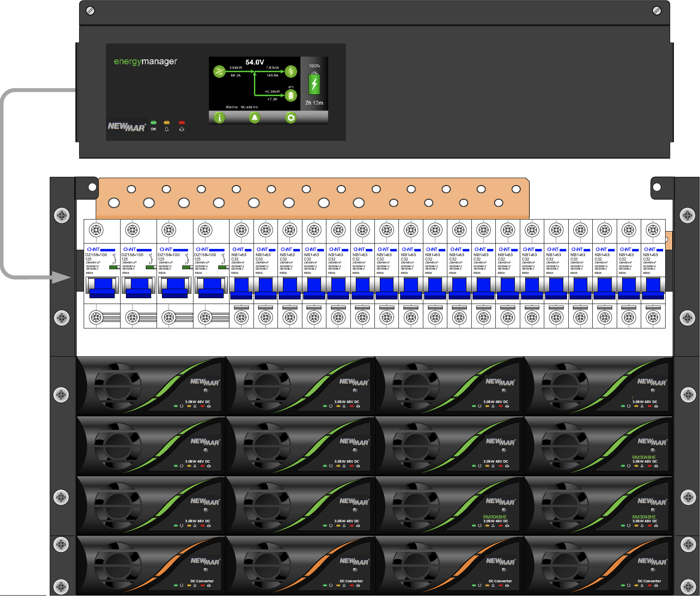This screenshot has width=700, height=596.
Task: Select the leftmost DC Converter module
Action: pyautogui.click(x=151, y=566)
